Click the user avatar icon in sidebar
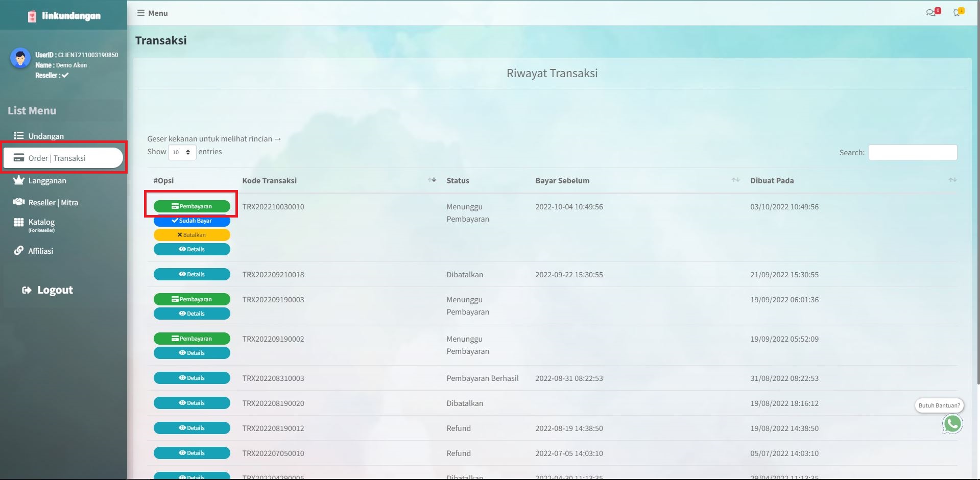 [20, 59]
